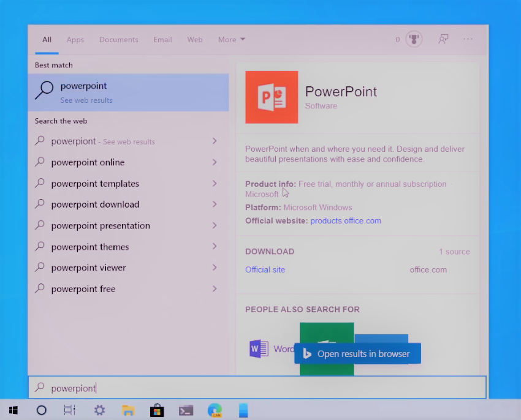521x420 pixels.
Task: Select 'powerpoint templates' suggestion text
Action: [95, 184]
